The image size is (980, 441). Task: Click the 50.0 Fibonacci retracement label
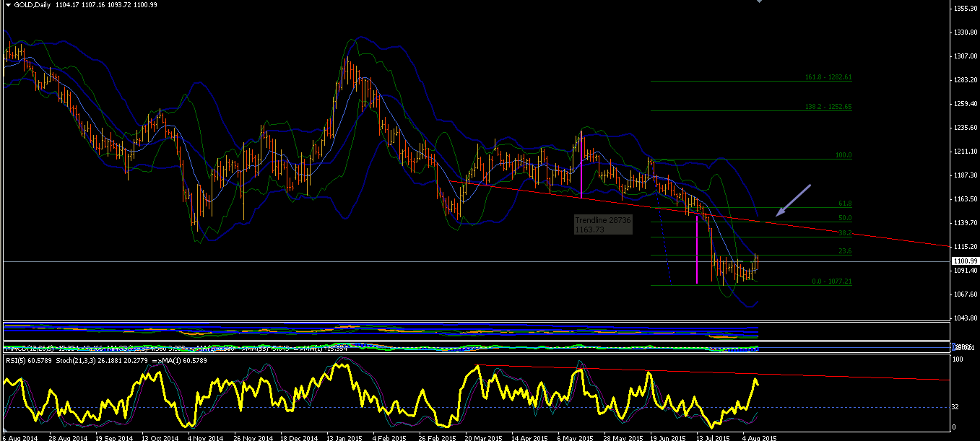click(845, 218)
